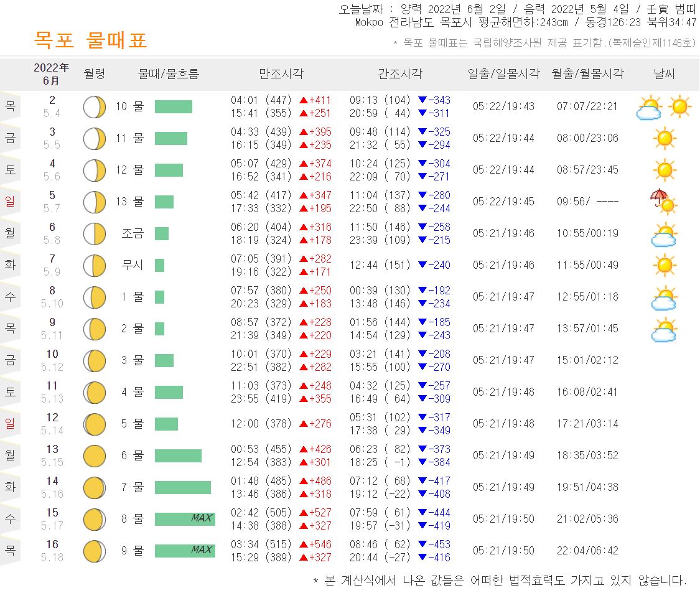Click the full moon icon for June 15

point(94,518)
